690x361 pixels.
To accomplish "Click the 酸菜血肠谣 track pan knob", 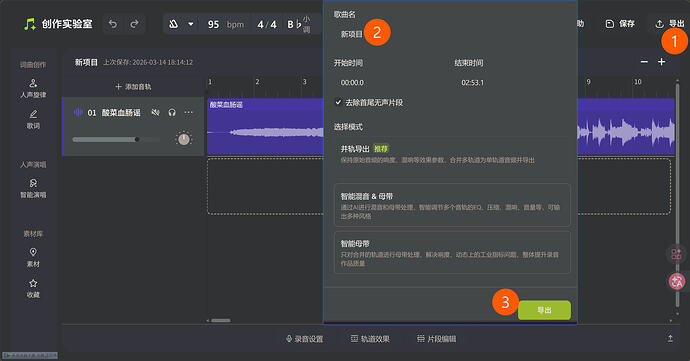I will coord(184,139).
